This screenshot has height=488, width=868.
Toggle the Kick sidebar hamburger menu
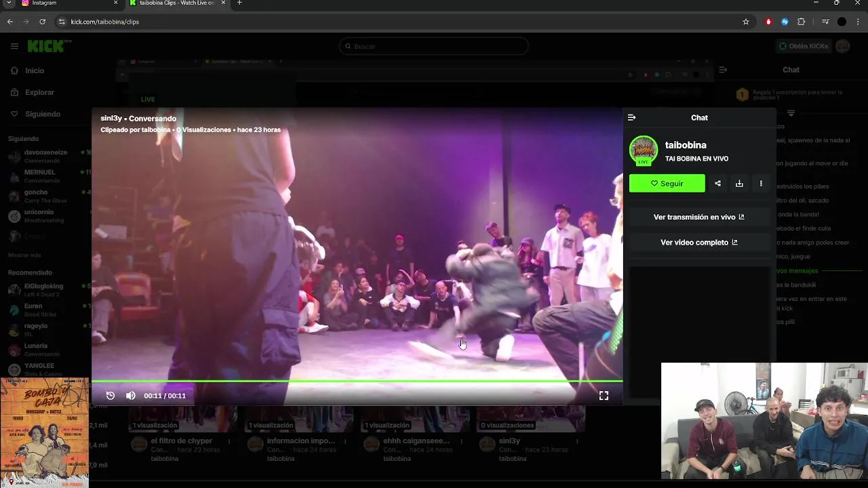pos(14,46)
